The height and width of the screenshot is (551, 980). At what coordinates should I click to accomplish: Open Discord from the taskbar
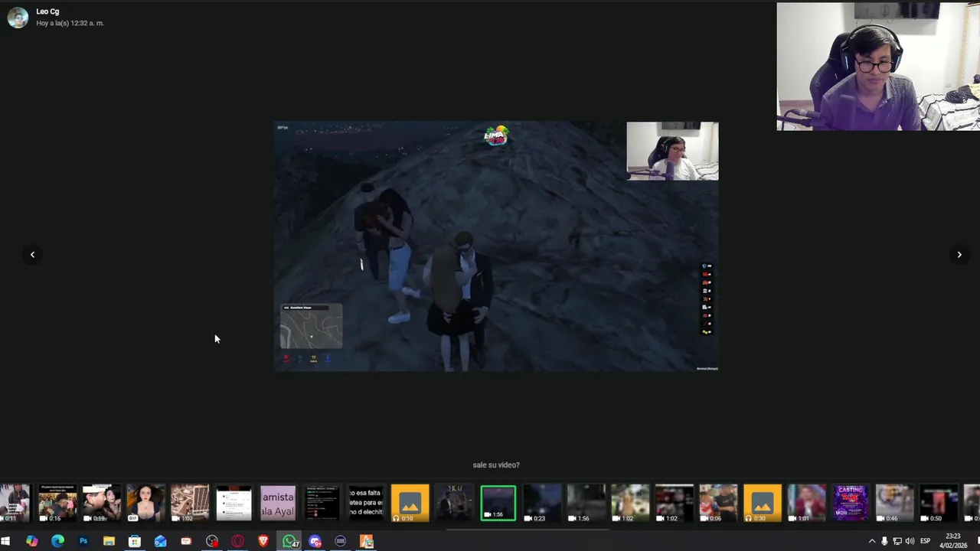coord(315,541)
